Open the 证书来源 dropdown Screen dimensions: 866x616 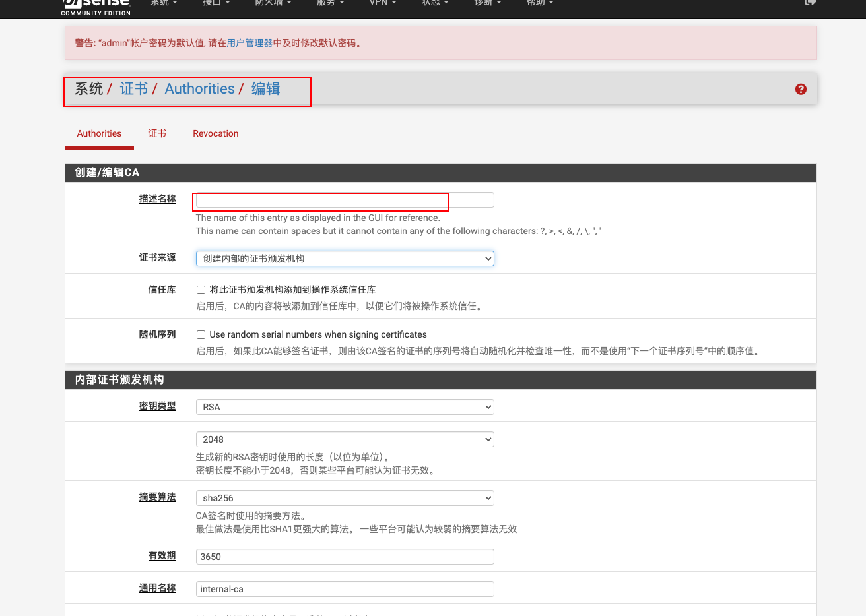pos(345,259)
